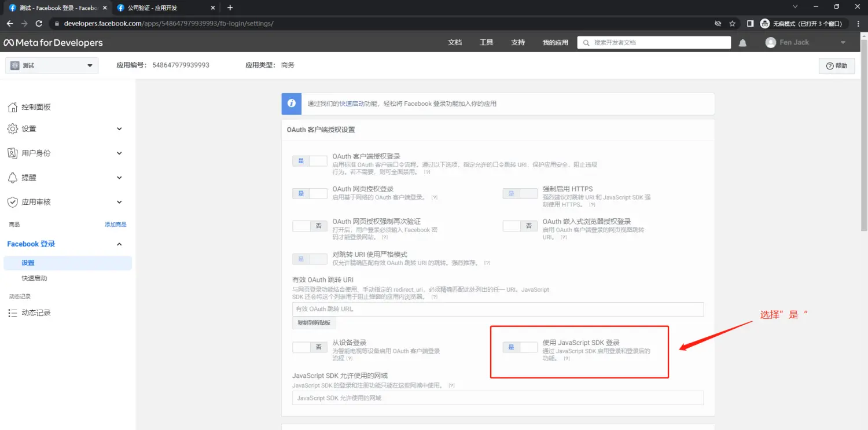Toggle OAuth 嵌入式浏览器授权登录 switch

tap(520, 226)
